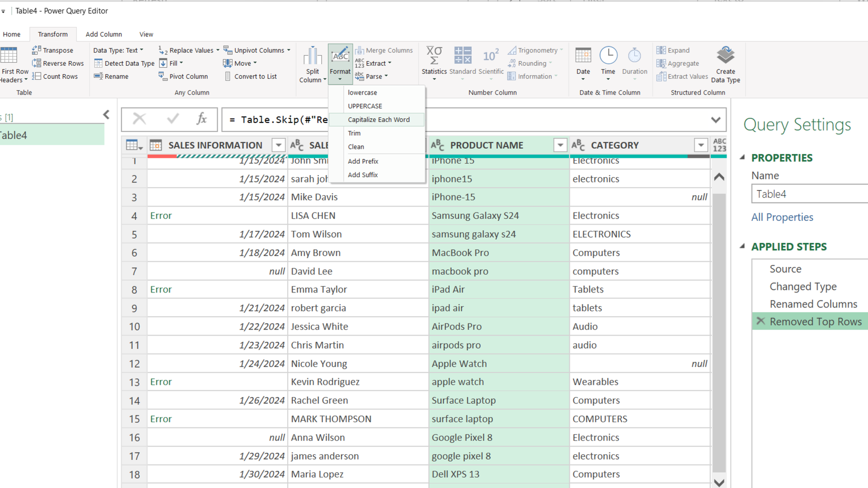Open the All Properties link
Viewport: 868px width, 488px height.
pos(782,217)
